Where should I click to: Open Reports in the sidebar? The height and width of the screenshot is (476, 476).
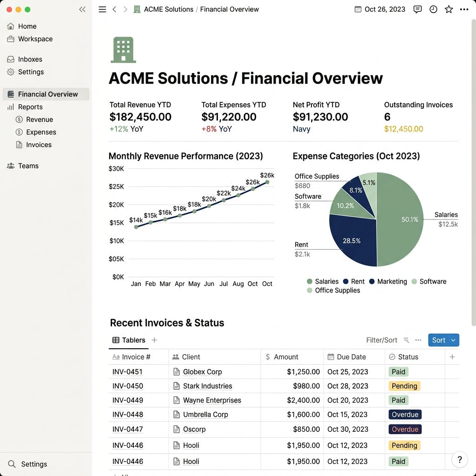pyautogui.click(x=25, y=107)
